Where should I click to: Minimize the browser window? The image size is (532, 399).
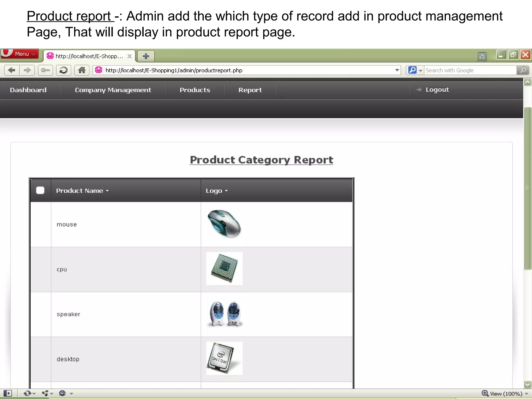click(x=501, y=55)
